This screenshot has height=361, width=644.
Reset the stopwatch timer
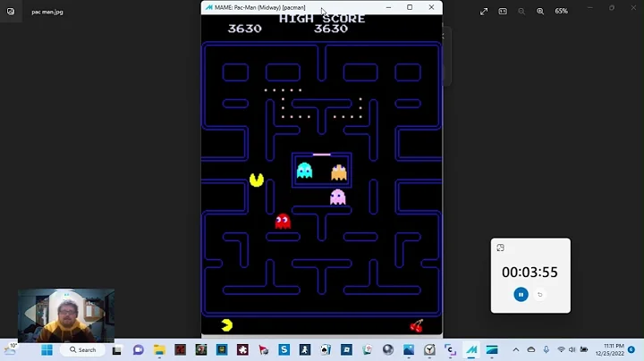[x=540, y=295]
